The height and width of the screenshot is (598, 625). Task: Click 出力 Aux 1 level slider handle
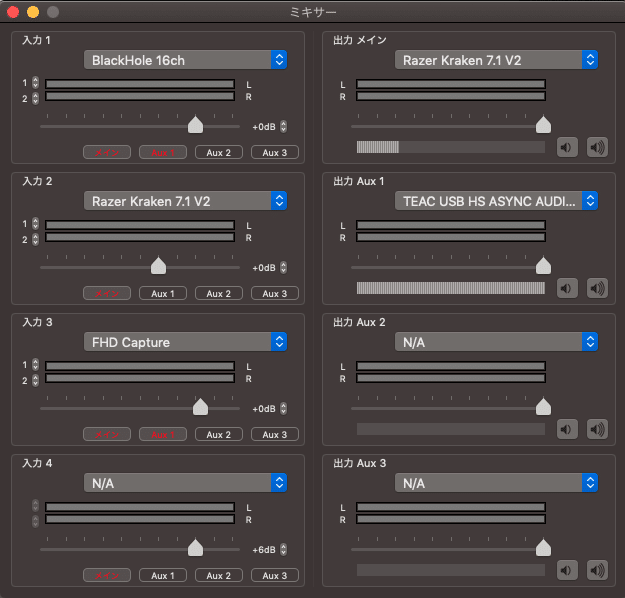543,266
